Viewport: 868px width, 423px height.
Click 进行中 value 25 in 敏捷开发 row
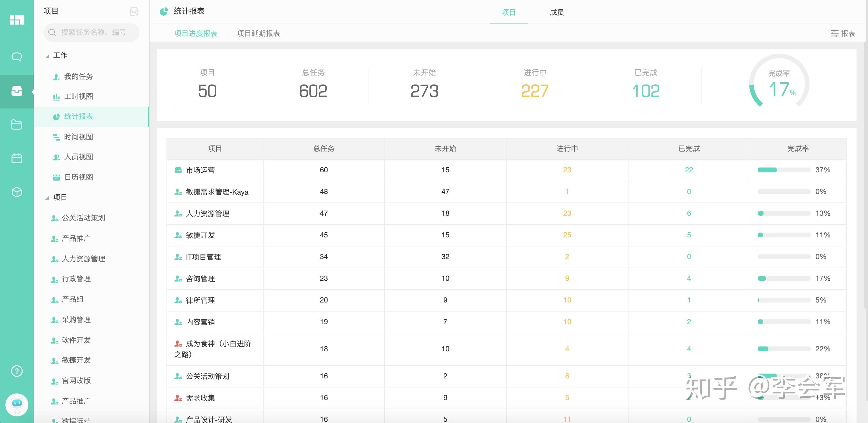click(x=567, y=235)
